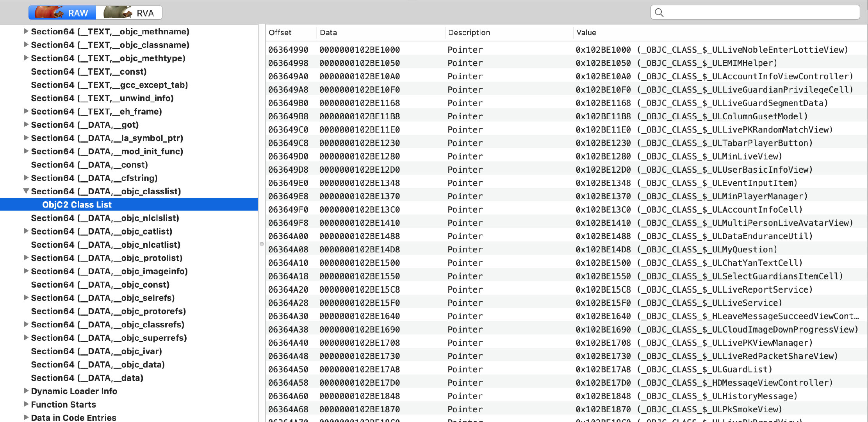Expand the __objc_methname section

pyautogui.click(x=26, y=31)
